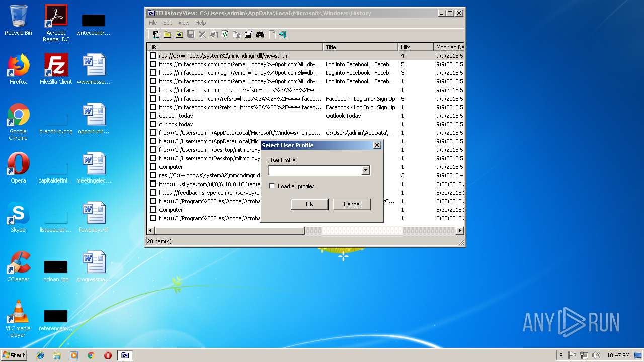The height and width of the screenshot is (362, 644).
Task: Open Opera from the taskbar
Action: tap(108, 355)
